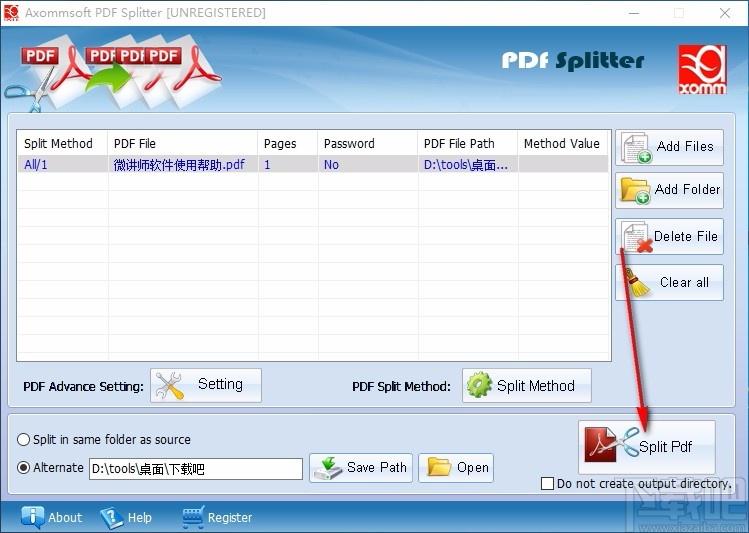Image resolution: width=749 pixels, height=533 pixels.
Task: Click the Open folder button
Action: [456, 468]
